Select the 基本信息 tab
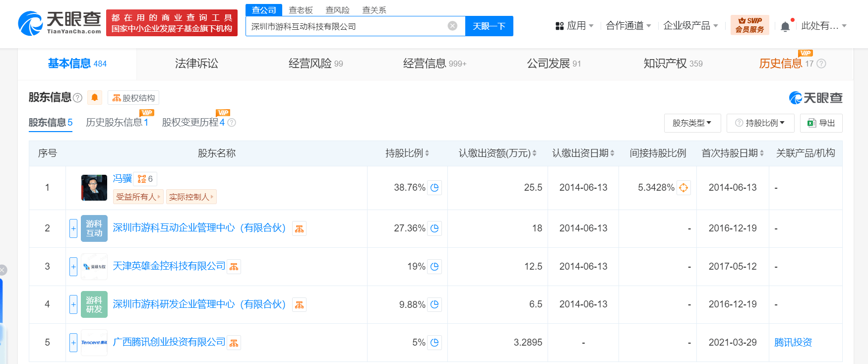 click(77, 64)
